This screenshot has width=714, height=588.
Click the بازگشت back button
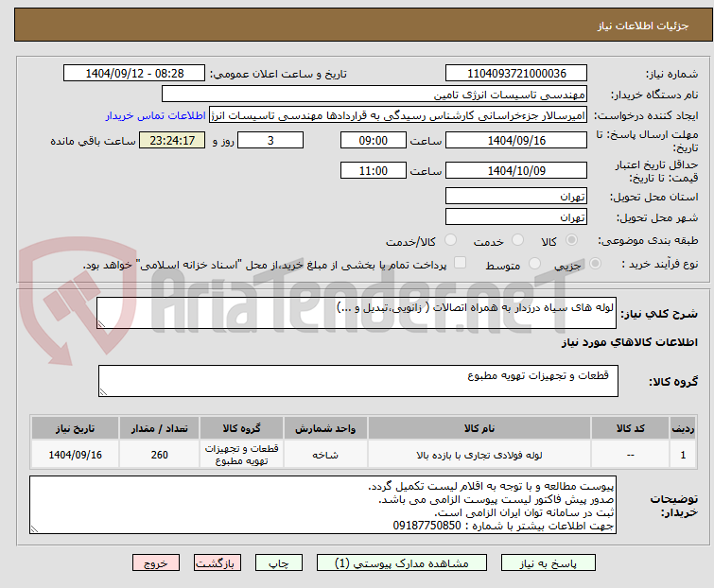click(217, 563)
